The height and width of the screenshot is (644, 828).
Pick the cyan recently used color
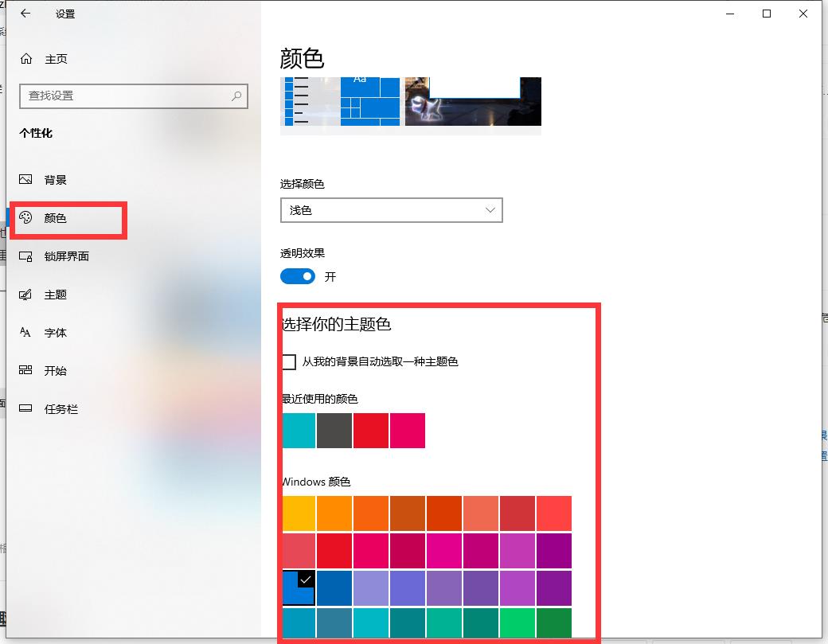point(299,431)
